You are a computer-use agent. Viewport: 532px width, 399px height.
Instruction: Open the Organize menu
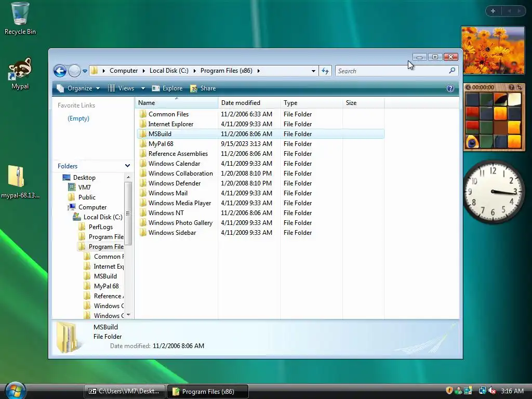click(x=78, y=88)
